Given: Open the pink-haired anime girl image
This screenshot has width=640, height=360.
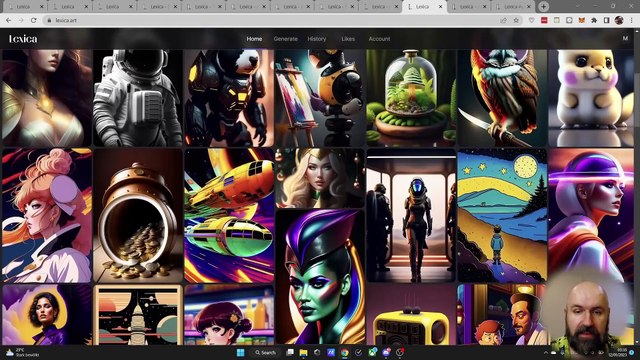Looking at the screenshot, I should pyautogui.click(x=47, y=216).
